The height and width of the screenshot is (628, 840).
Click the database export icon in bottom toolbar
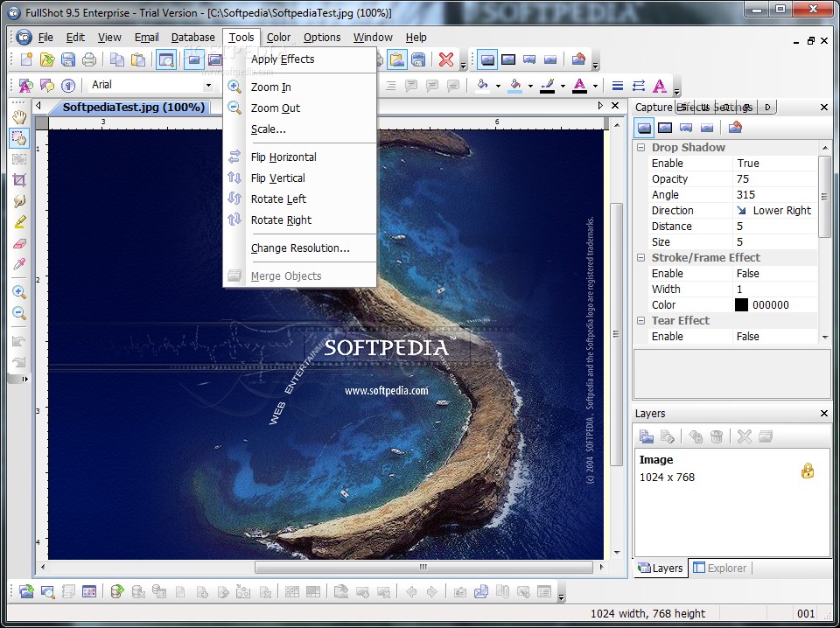coord(116,591)
